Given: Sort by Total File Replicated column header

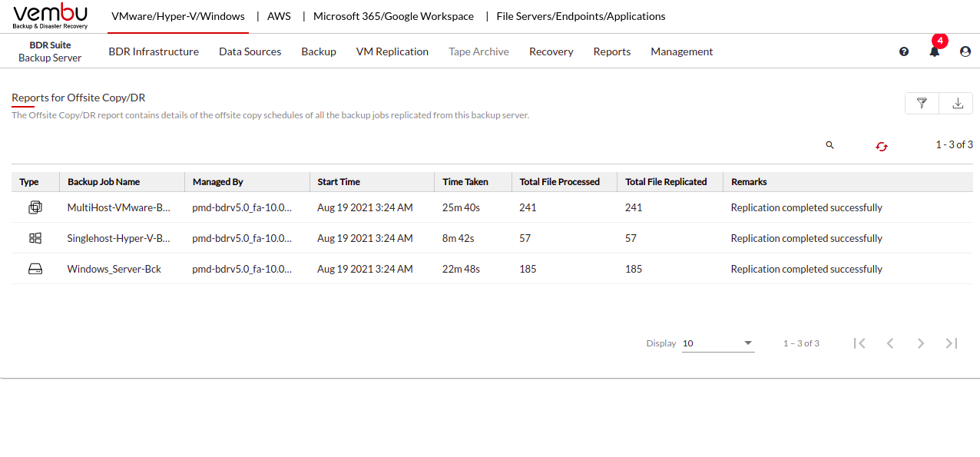Looking at the screenshot, I should [x=666, y=182].
